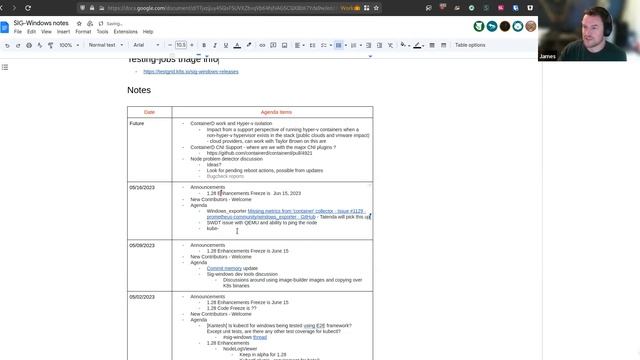Open the Arial font dropdown
This screenshot has height=360, width=640.
[x=146, y=45]
